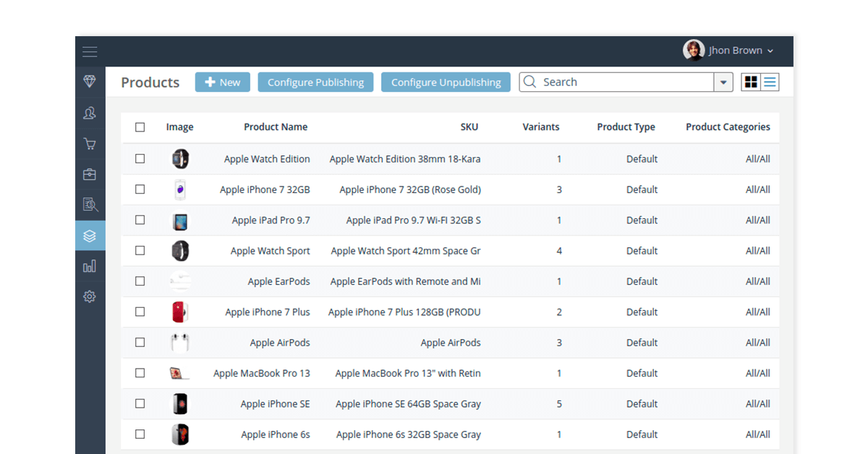Screen dimensions: 868x454
Task: Sort by SKU column header
Action: click(469, 127)
